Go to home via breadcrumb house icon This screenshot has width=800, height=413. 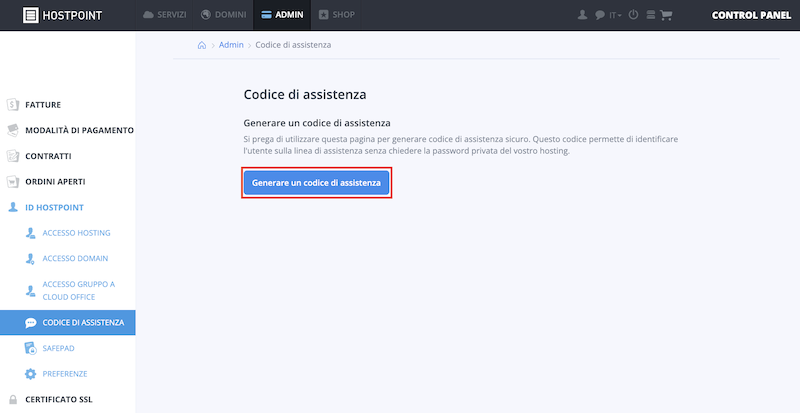click(202, 45)
